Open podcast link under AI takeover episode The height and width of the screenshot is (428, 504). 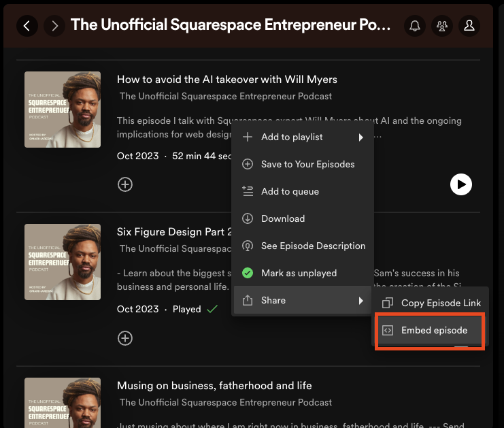click(x=226, y=96)
